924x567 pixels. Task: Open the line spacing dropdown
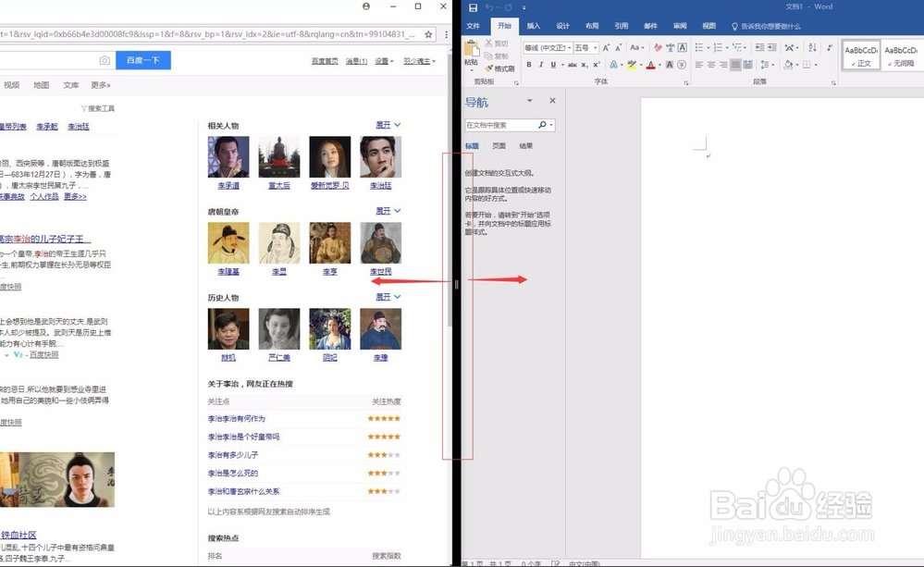point(768,65)
